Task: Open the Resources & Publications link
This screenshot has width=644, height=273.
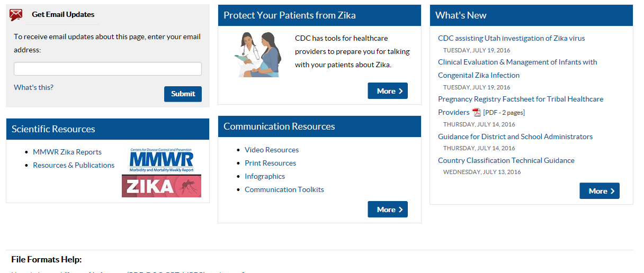Action: coord(74,165)
